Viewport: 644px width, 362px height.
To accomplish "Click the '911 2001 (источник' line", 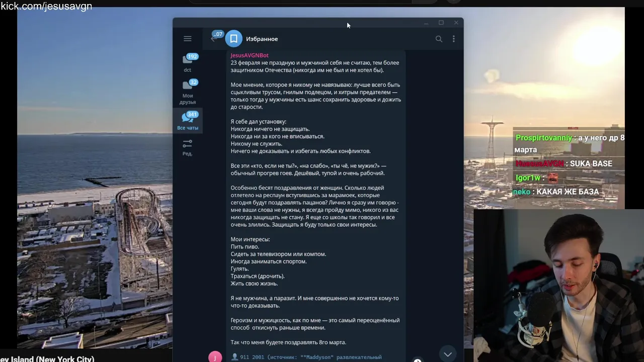I will 306,357.
